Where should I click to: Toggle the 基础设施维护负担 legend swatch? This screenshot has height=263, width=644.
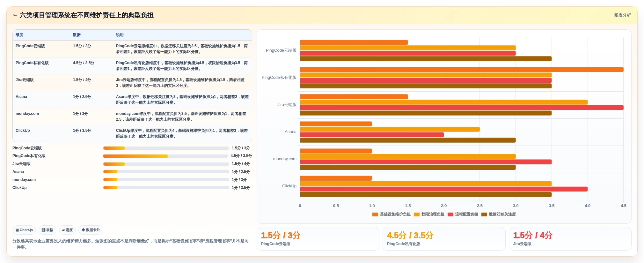pyautogui.click(x=375, y=214)
